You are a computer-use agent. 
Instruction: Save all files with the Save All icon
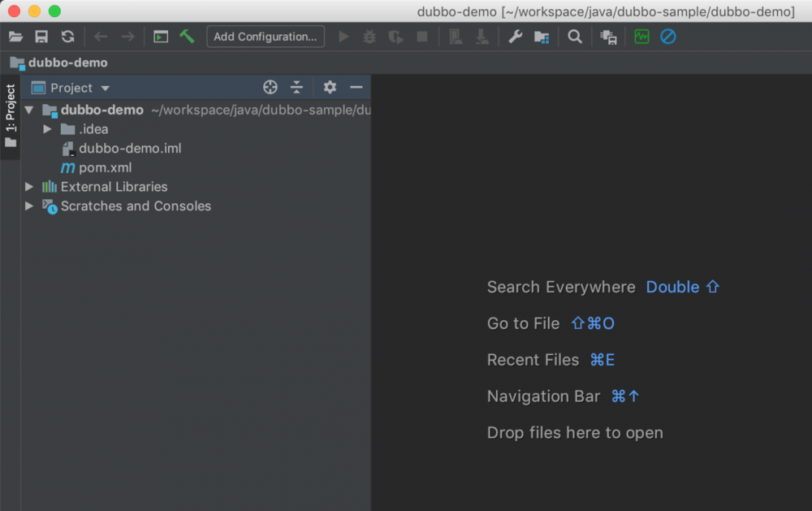[x=41, y=36]
